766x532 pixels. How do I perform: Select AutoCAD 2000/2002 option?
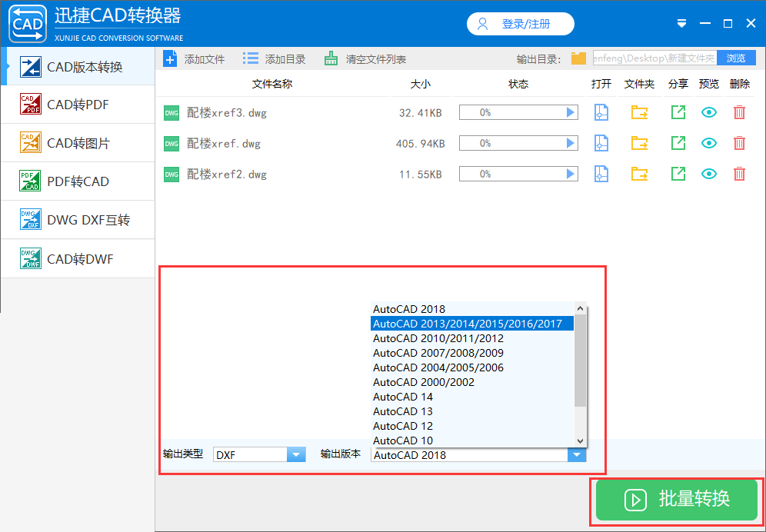[x=472, y=382]
